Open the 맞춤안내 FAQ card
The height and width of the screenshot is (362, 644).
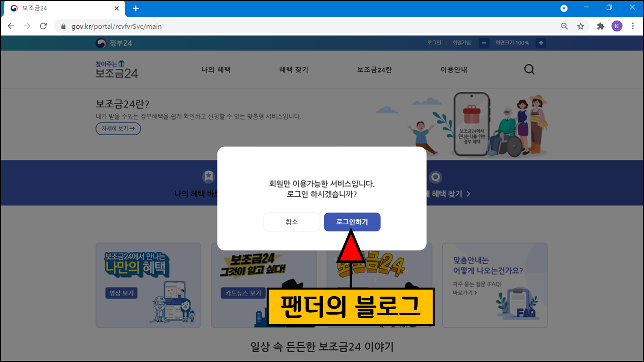tap(495, 286)
